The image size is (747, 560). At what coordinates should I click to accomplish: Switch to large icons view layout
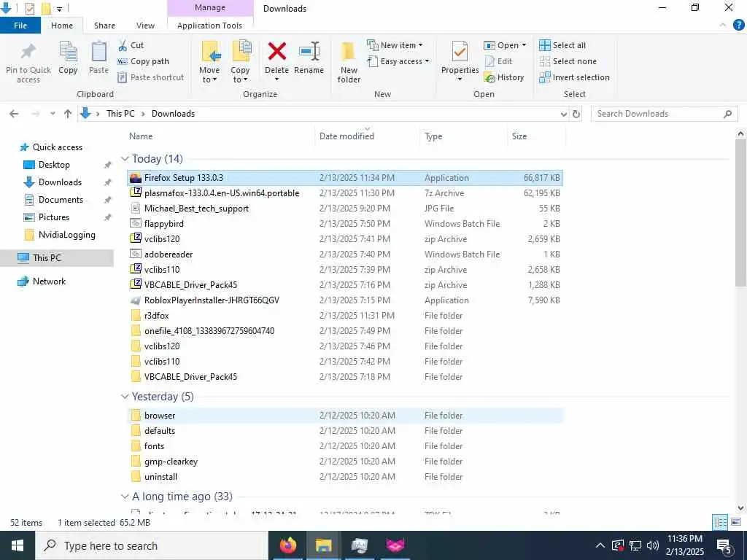735,522
